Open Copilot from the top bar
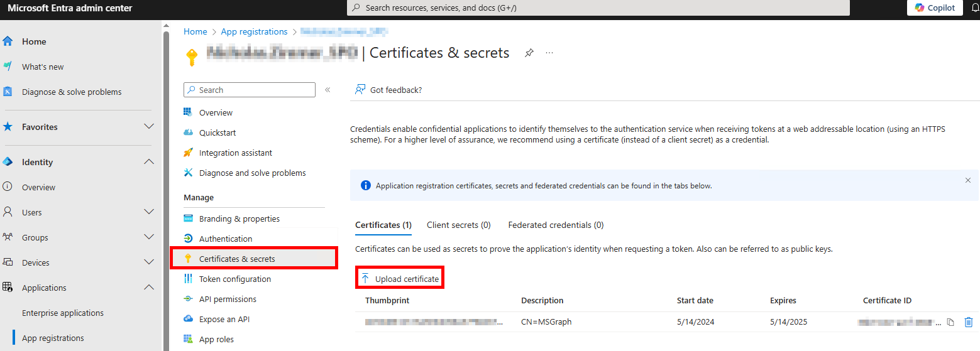The width and height of the screenshot is (980, 351). click(x=935, y=8)
